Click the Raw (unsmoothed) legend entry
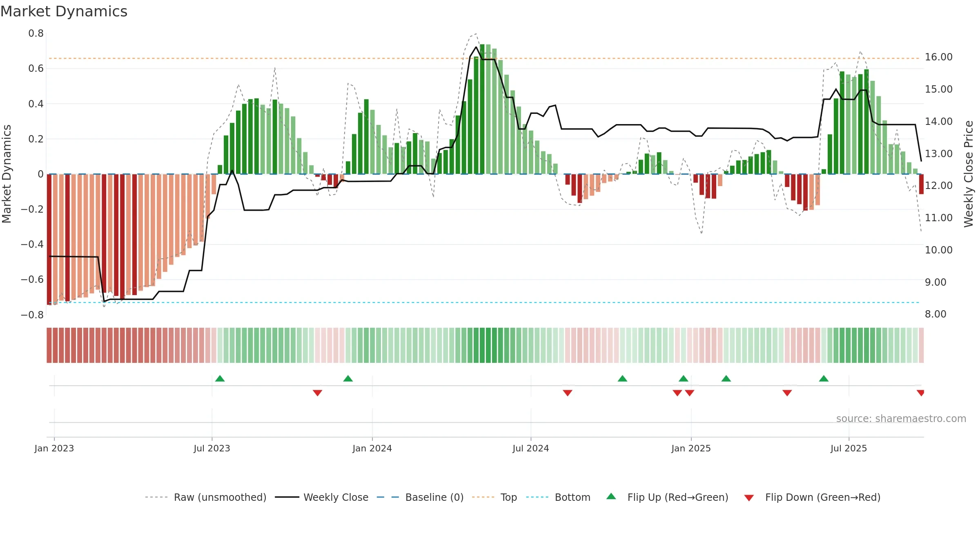Viewport: 980px width, 551px height. [x=206, y=497]
